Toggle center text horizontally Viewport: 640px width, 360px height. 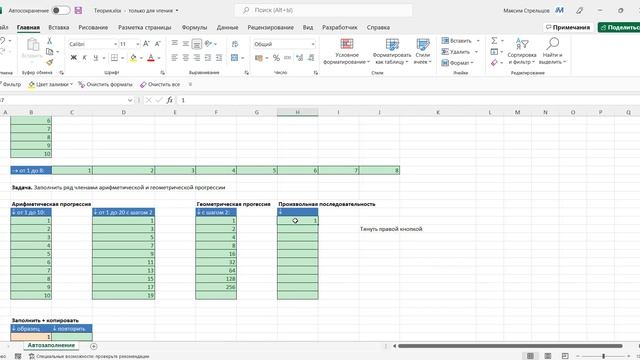[x=186, y=58]
